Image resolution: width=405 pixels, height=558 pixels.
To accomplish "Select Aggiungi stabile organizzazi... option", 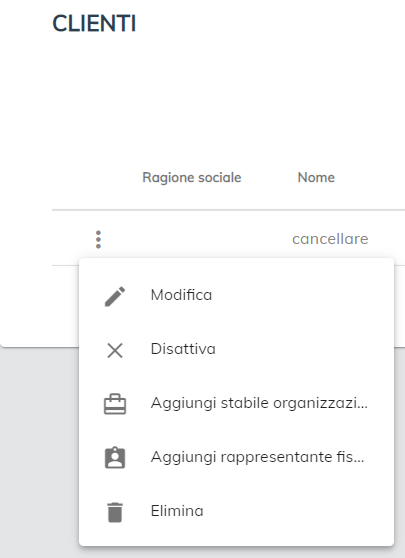I will point(236,403).
